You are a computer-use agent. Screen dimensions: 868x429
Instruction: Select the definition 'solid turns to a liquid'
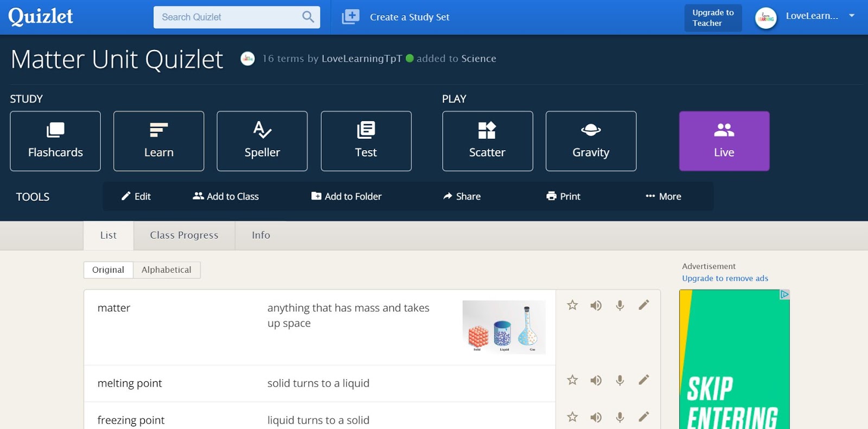[x=318, y=383]
